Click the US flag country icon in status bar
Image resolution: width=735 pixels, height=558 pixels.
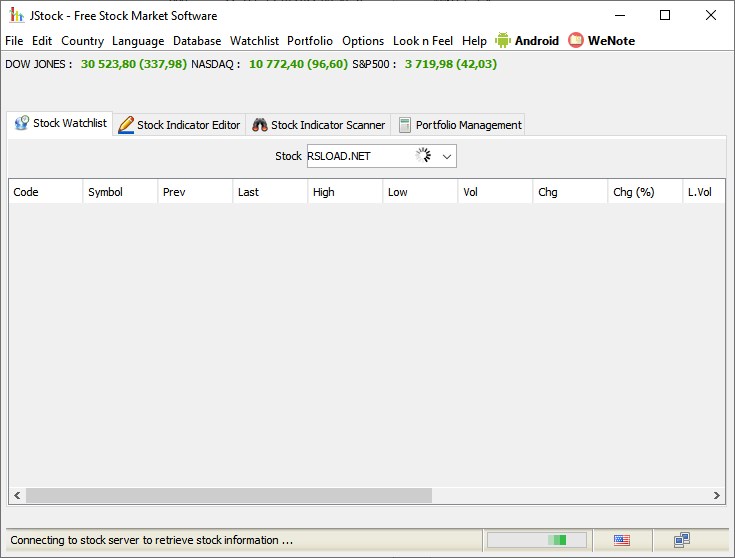pos(622,540)
